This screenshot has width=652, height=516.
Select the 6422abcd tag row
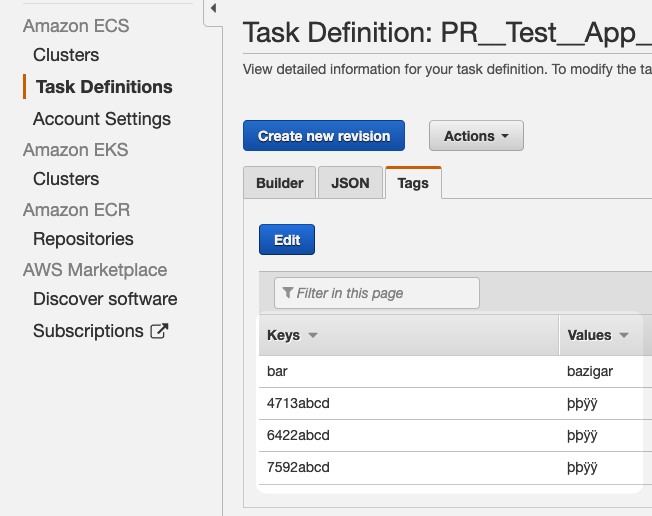click(x=455, y=435)
